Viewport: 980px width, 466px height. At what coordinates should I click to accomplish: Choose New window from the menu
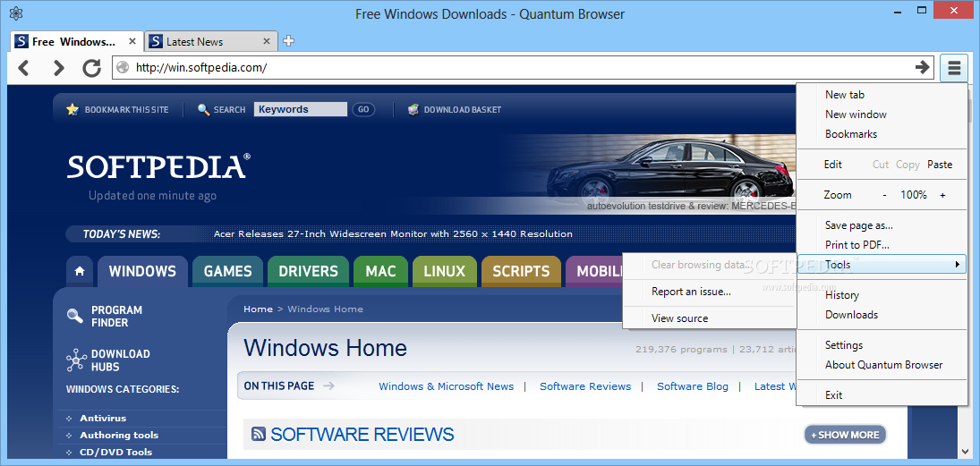(856, 114)
